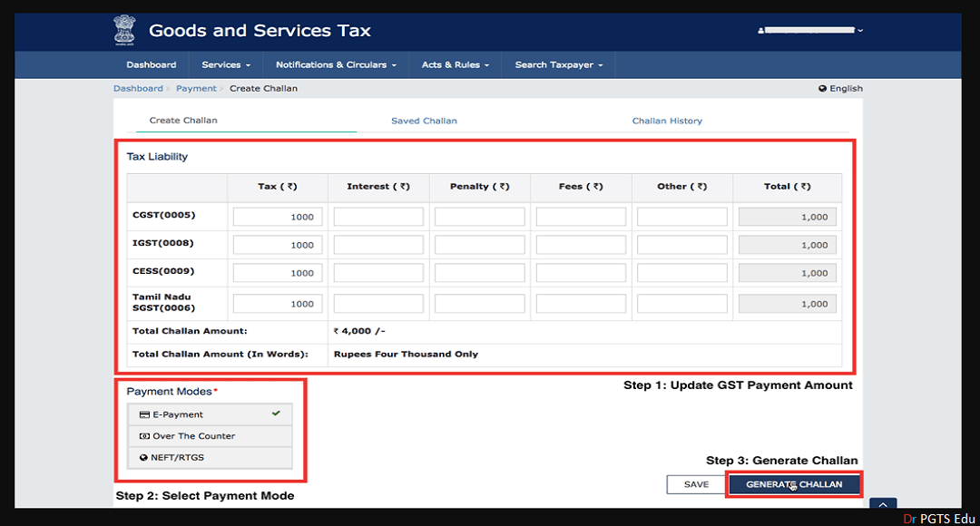Click the CGST Fees input field
This screenshot has width=980, height=526.
(x=582, y=217)
